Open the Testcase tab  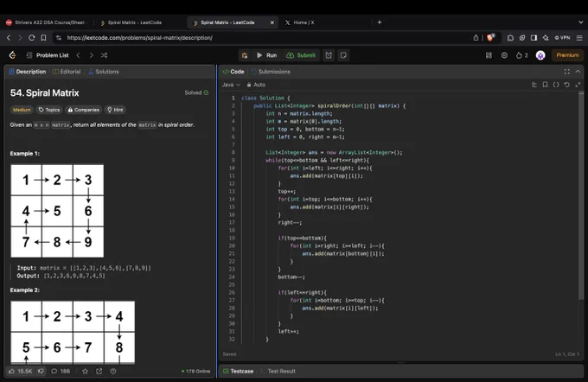point(238,371)
